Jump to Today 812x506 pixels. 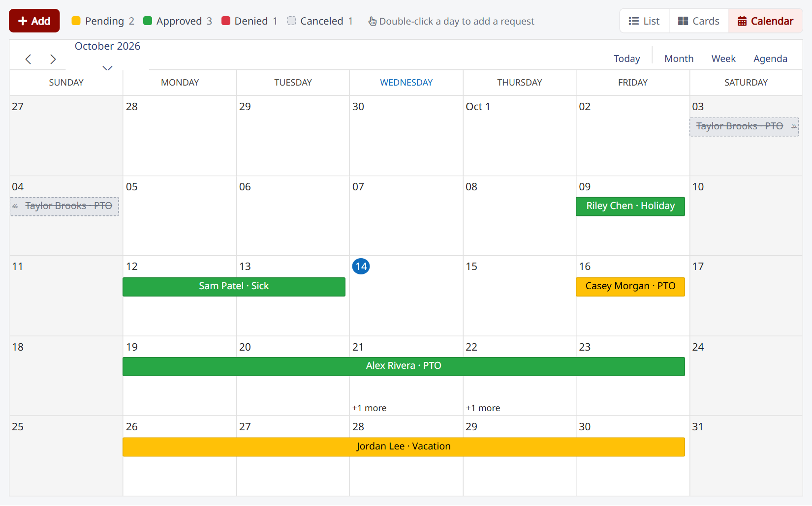point(626,59)
